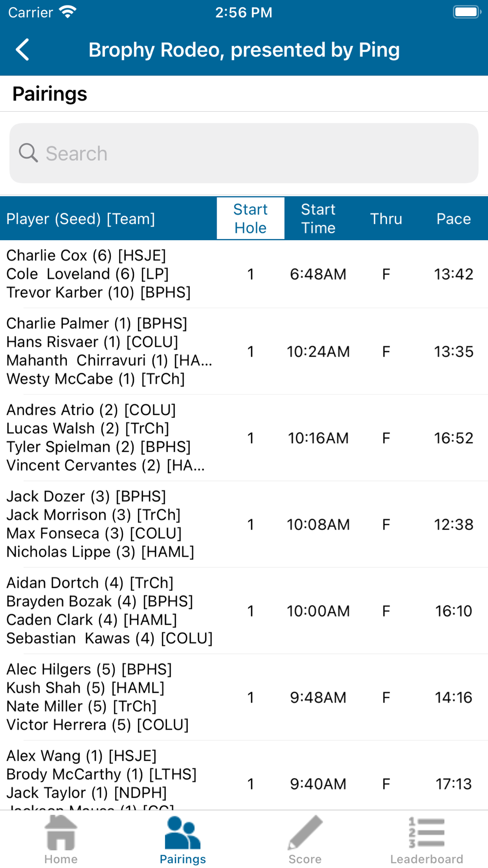Open the Aidan Dortch 10:00AM pairing
Image resolution: width=488 pixels, height=868 pixels.
(244, 610)
